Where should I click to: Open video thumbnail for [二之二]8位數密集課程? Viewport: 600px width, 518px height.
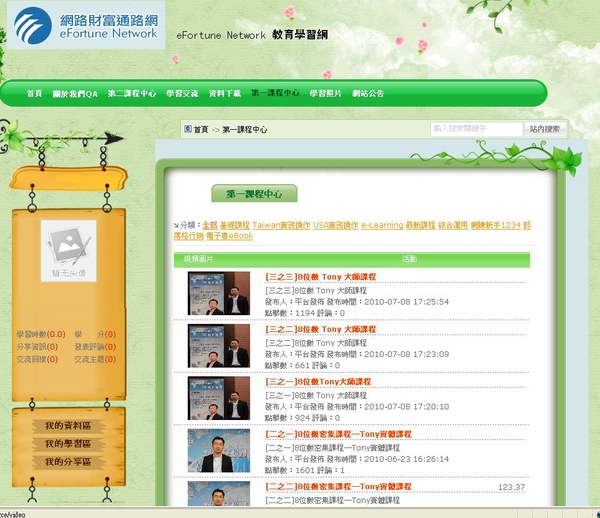(219, 494)
